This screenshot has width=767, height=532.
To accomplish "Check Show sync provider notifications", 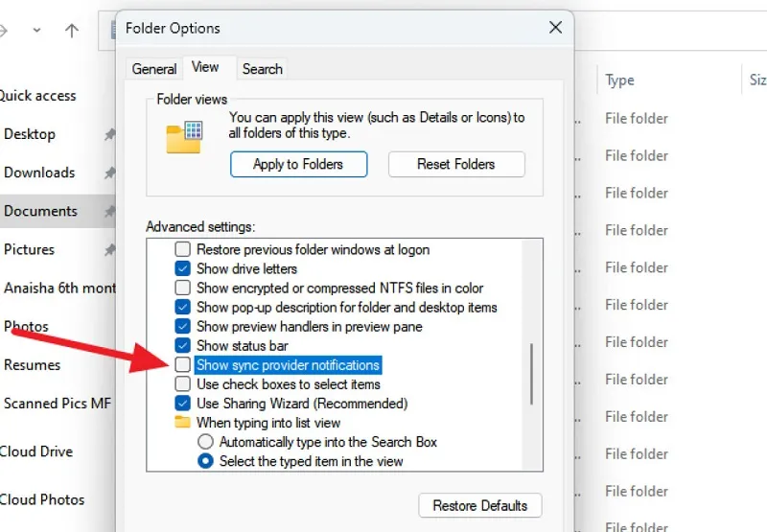I will (182, 365).
